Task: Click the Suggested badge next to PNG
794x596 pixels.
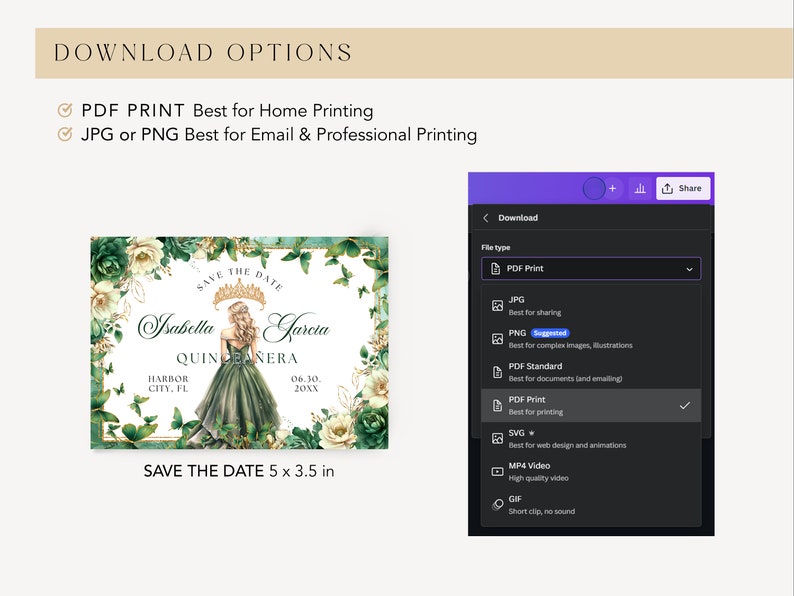Action: pos(550,333)
